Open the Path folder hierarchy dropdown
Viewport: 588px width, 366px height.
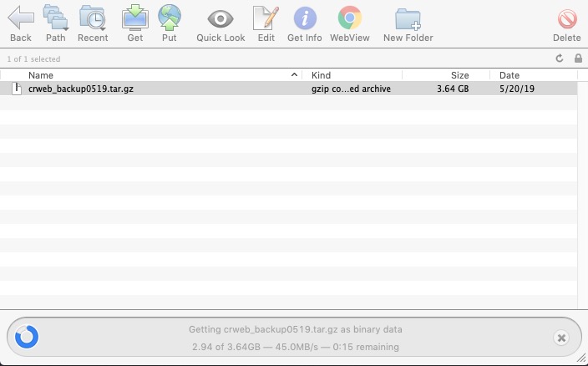pyautogui.click(x=56, y=18)
